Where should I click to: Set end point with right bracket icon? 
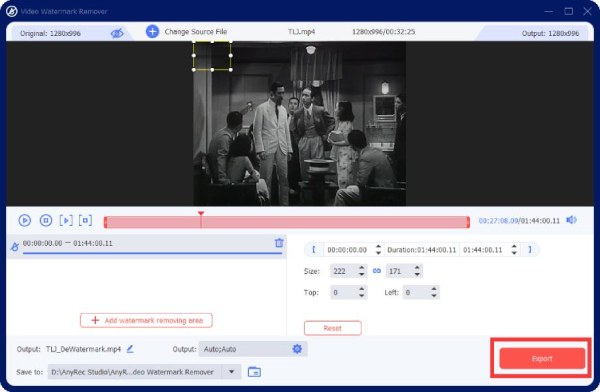click(x=530, y=250)
